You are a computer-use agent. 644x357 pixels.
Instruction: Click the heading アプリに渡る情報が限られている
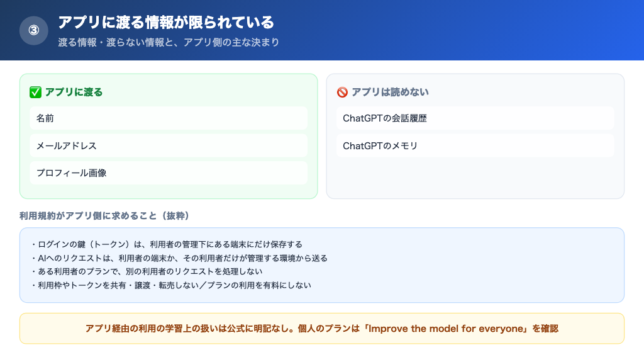166,22
